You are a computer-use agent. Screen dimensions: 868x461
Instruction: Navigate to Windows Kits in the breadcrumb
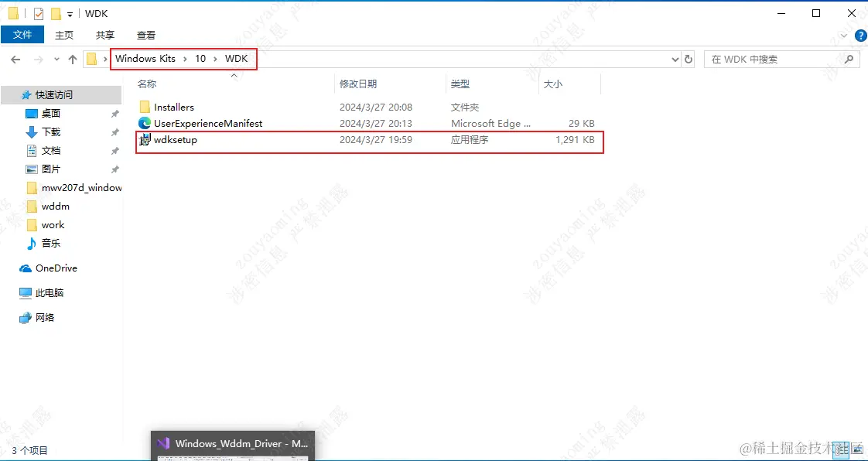coord(147,59)
